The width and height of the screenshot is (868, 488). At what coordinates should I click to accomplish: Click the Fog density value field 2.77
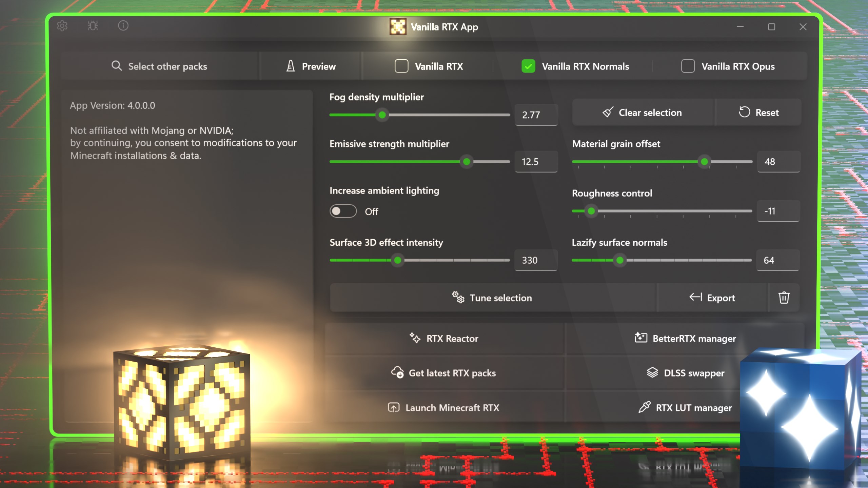(x=536, y=115)
